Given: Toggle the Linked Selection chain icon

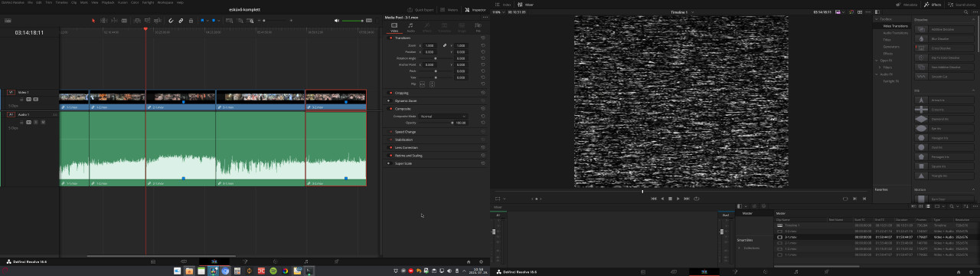Looking at the screenshot, I should click(181, 21).
